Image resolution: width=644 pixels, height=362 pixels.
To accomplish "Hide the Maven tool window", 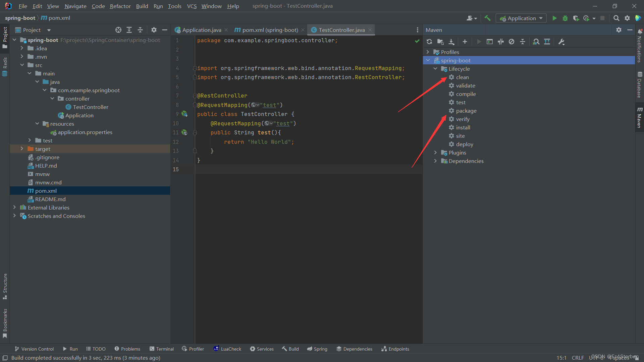I will click(x=630, y=30).
